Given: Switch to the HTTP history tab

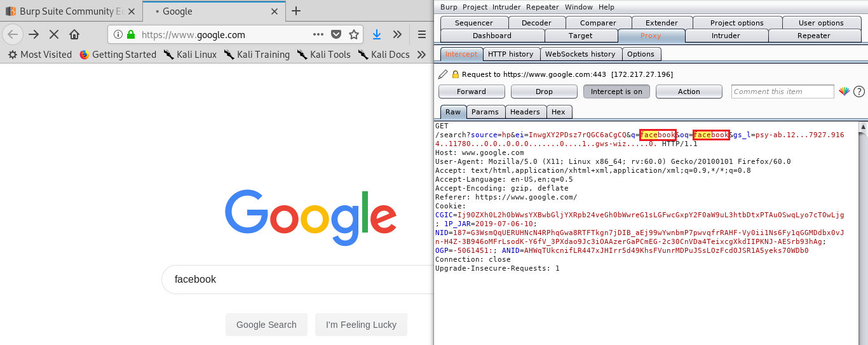Looking at the screenshot, I should pos(512,54).
